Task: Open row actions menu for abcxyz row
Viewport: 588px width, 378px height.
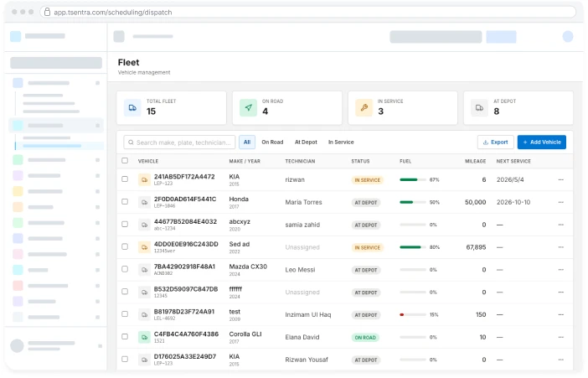Action: pos(561,225)
